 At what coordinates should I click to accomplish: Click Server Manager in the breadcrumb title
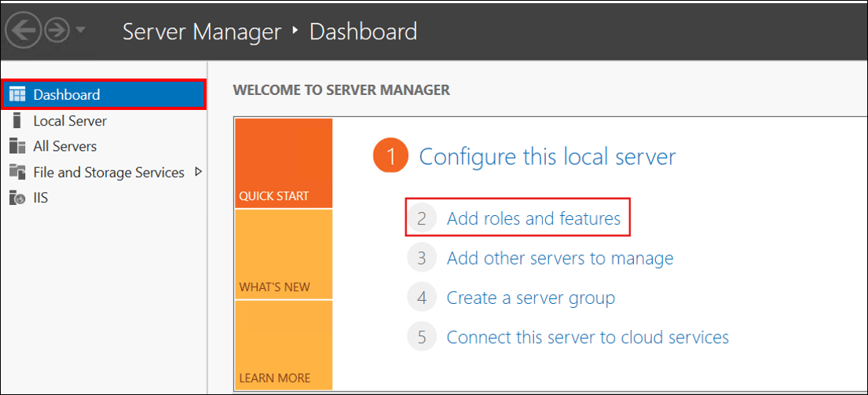coord(202,31)
